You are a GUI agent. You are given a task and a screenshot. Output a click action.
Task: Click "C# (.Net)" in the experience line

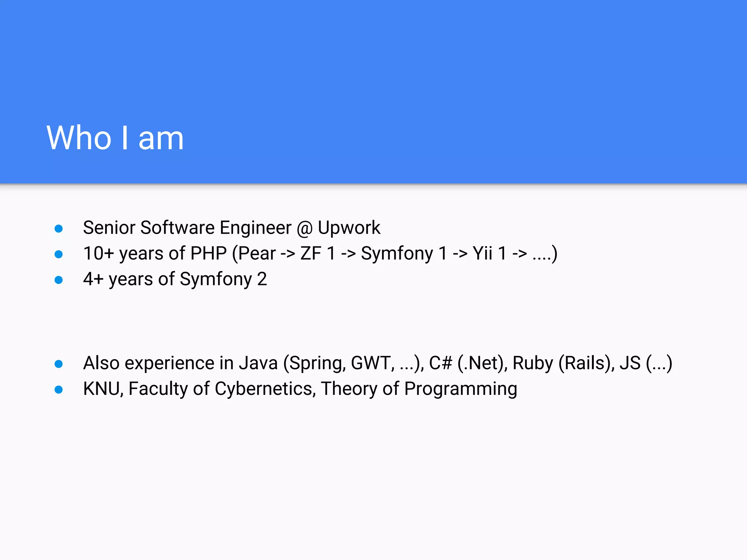tap(468, 363)
